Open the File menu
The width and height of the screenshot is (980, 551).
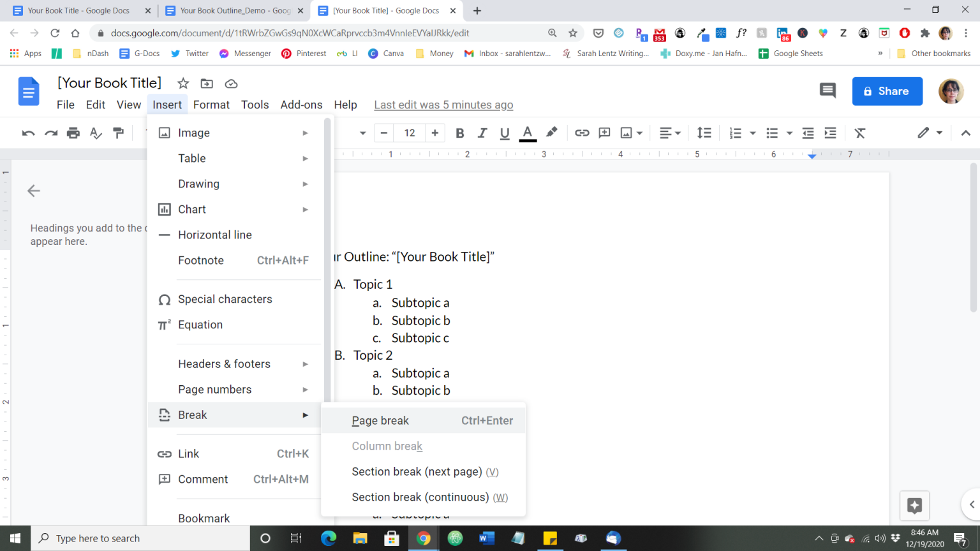pyautogui.click(x=66, y=105)
